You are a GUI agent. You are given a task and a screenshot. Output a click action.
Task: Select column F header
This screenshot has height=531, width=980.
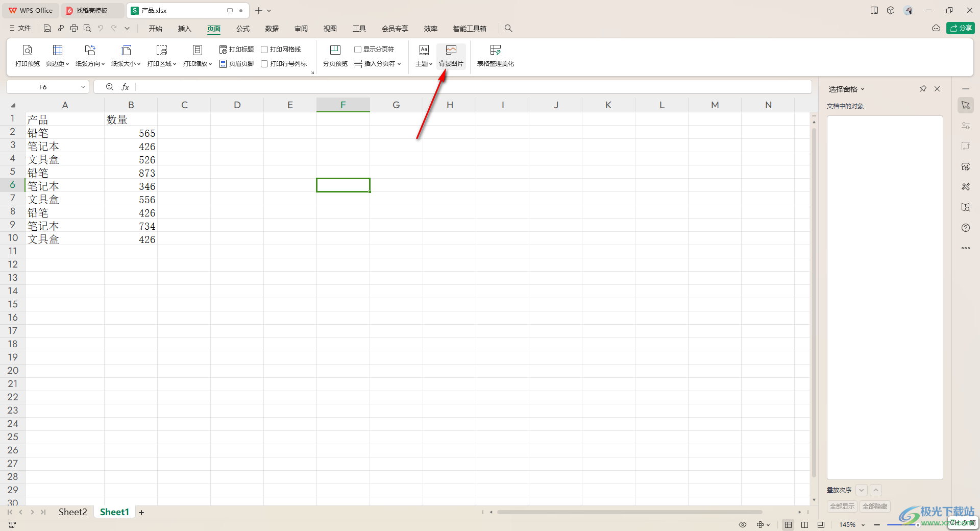tap(343, 105)
